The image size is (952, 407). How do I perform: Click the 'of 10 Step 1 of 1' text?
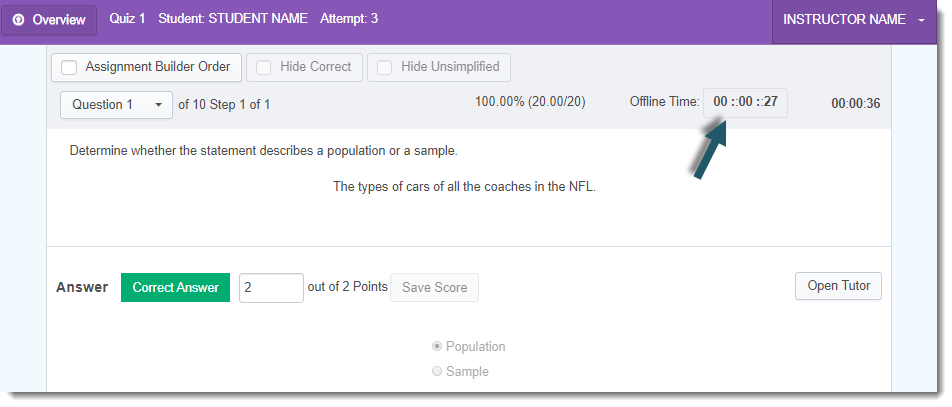(224, 104)
